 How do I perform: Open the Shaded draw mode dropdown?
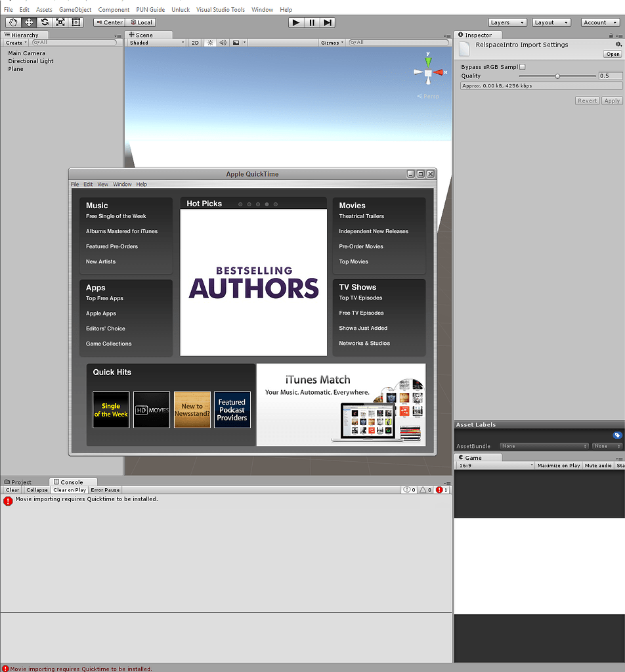154,41
